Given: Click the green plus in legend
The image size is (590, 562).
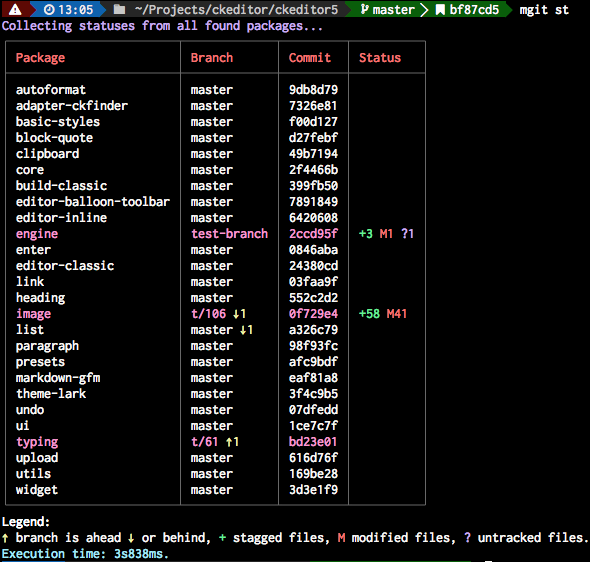Looking at the screenshot, I should [x=222, y=538].
